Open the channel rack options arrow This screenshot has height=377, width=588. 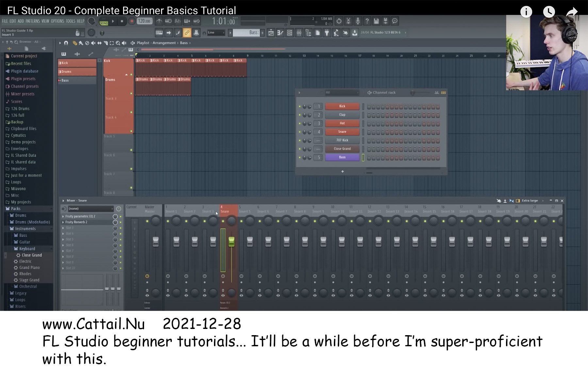(299, 93)
